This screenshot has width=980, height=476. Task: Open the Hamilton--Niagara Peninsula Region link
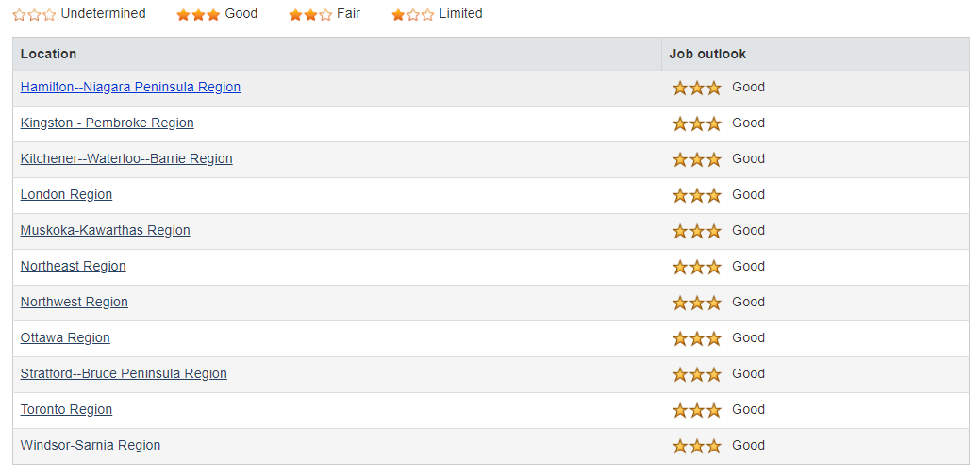coord(130,88)
